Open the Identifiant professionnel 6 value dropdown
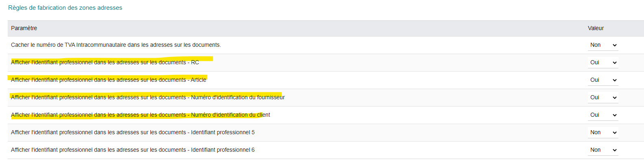 [603, 150]
